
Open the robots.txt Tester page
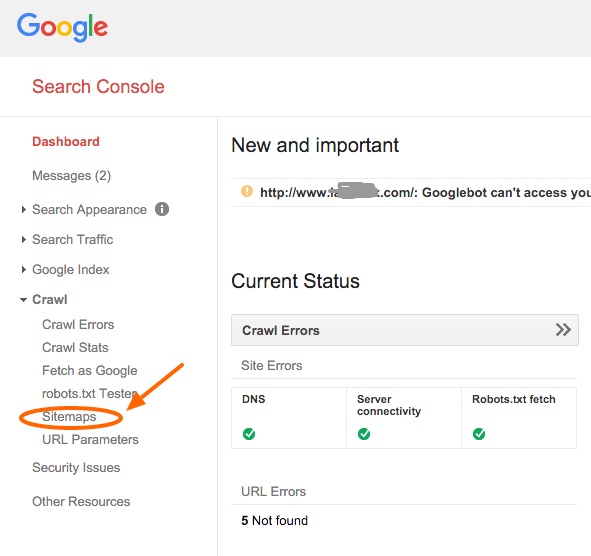[90, 394]
